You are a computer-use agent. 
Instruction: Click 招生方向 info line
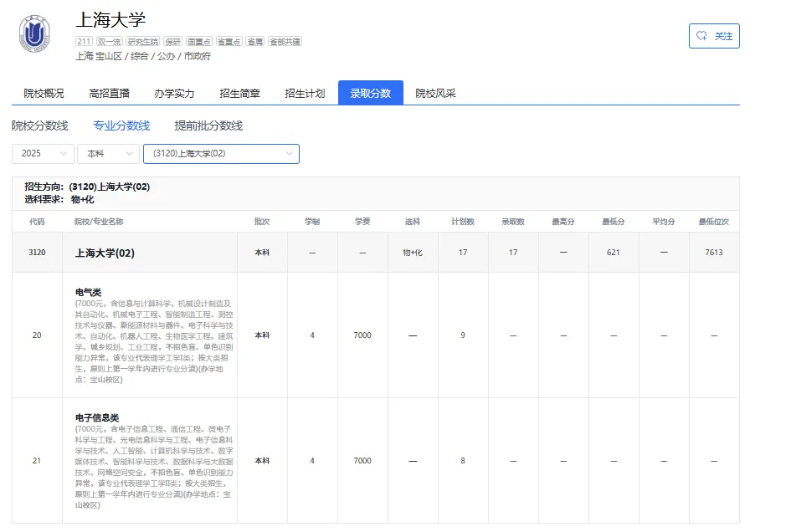[87, 187]
